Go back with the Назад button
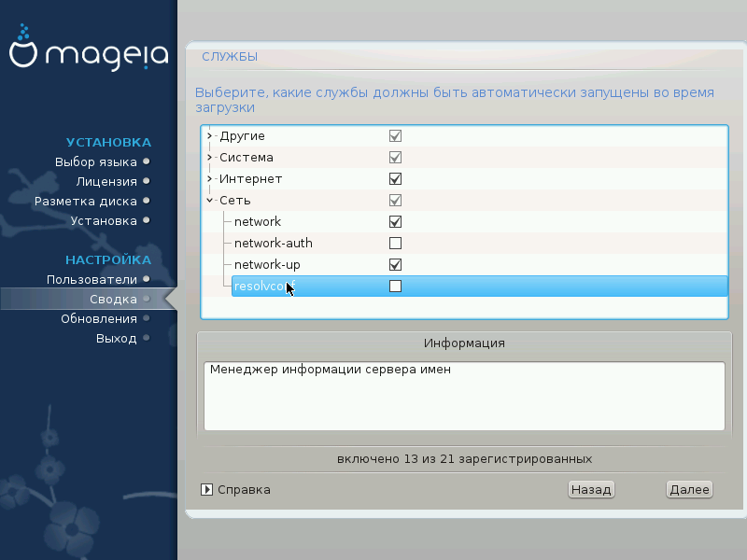 [x=591, y=489]
